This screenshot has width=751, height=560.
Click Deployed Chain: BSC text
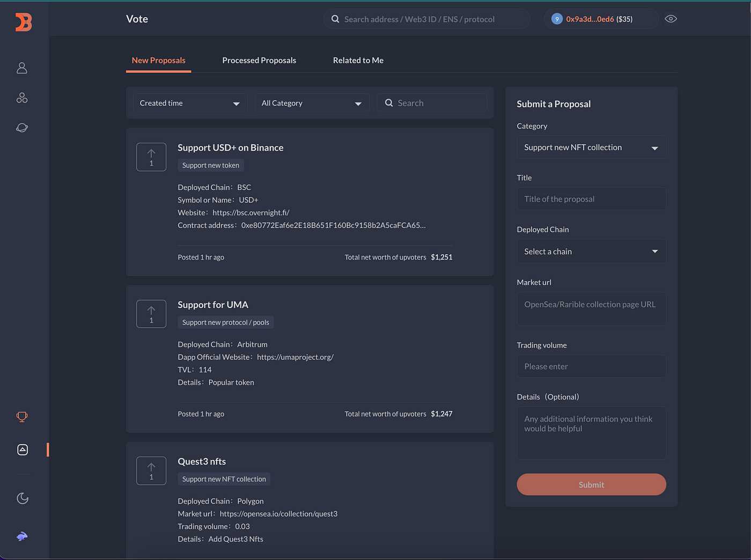pos(215,187)
